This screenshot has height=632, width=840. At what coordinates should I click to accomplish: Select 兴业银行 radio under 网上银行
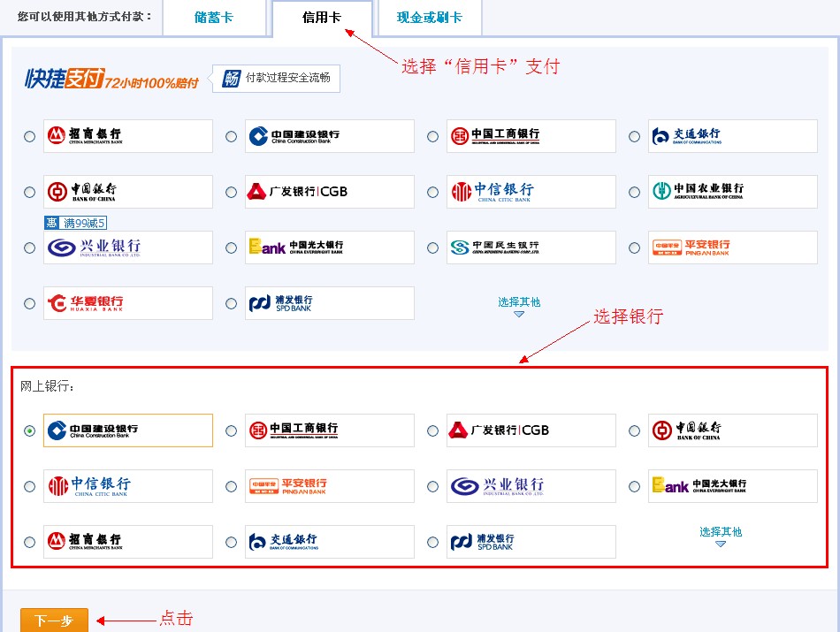click(433, 486)
